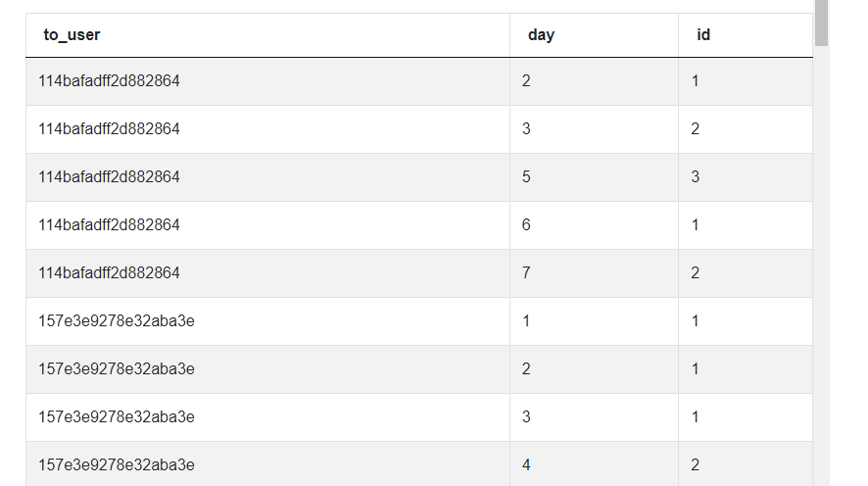Click the id cell in the day 6 row
Viewport: 868px width, 486px height.
point(696,225)
